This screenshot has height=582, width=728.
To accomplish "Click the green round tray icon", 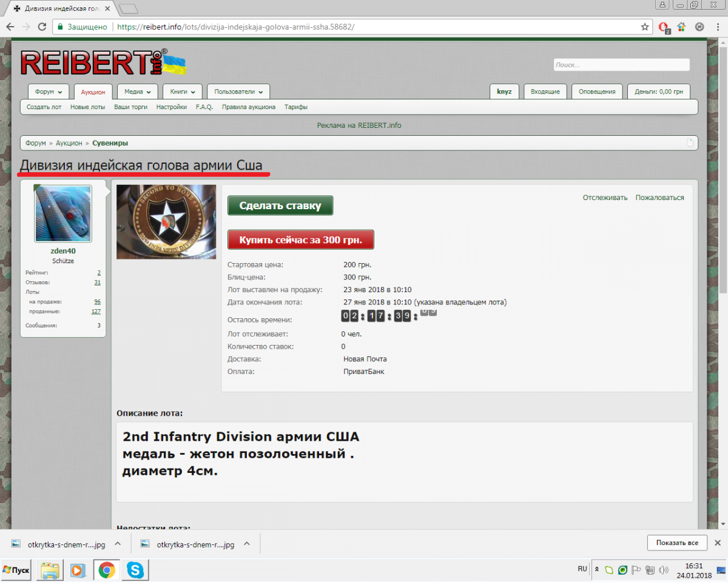I will point(622,570).
